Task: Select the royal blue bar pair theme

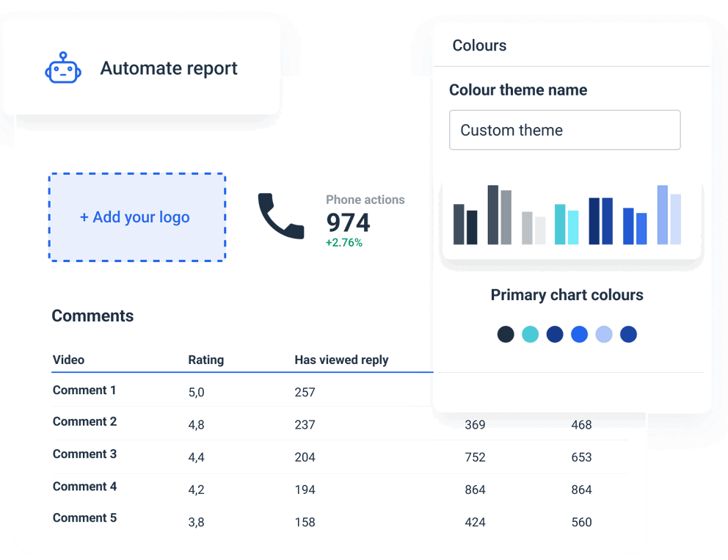Action: click(635, 226)
